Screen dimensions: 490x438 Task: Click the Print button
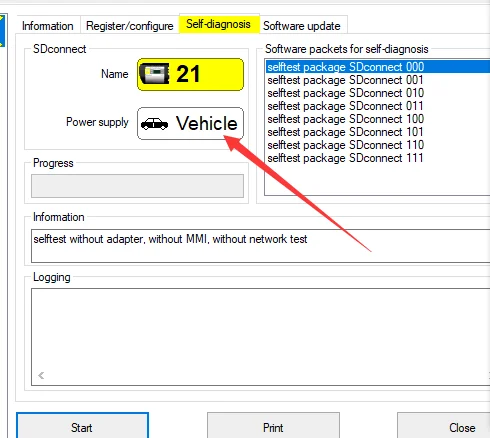273,427
